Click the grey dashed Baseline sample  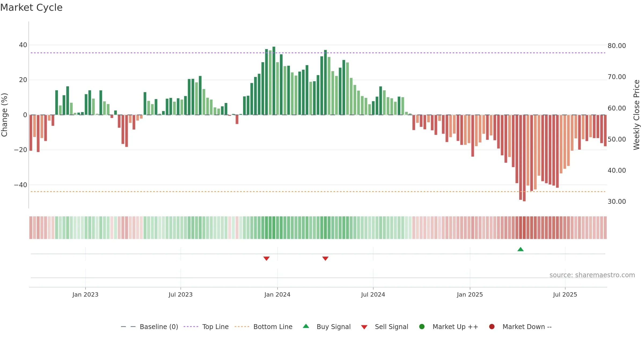click(x=128, y=327)
